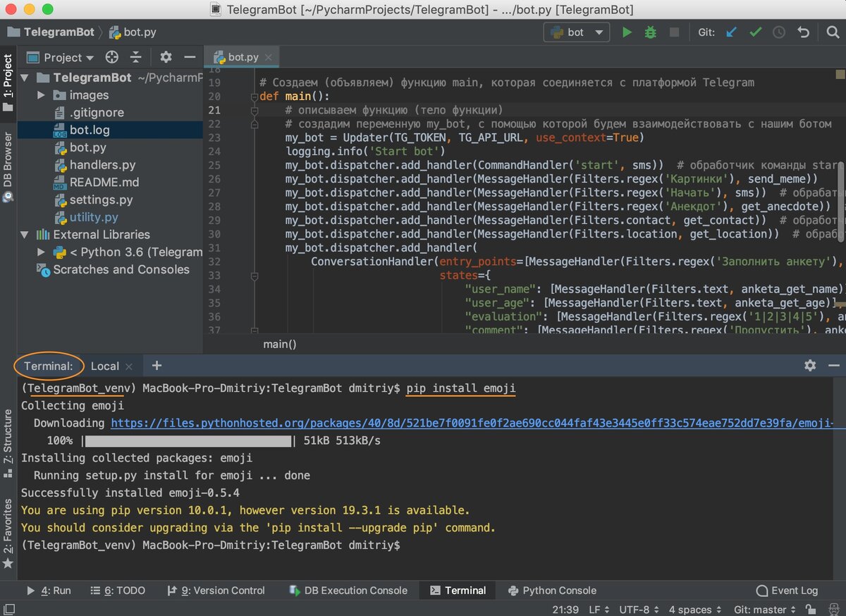Close the bot.py editor tab

[268, 58]
